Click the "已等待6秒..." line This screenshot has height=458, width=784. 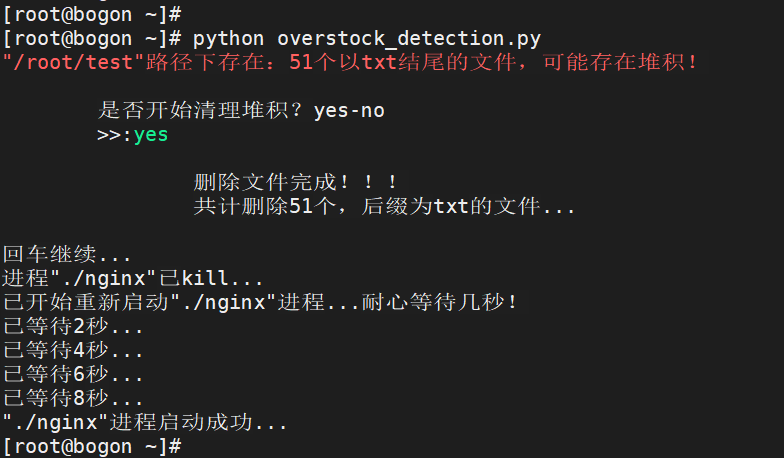coord(73,375)
